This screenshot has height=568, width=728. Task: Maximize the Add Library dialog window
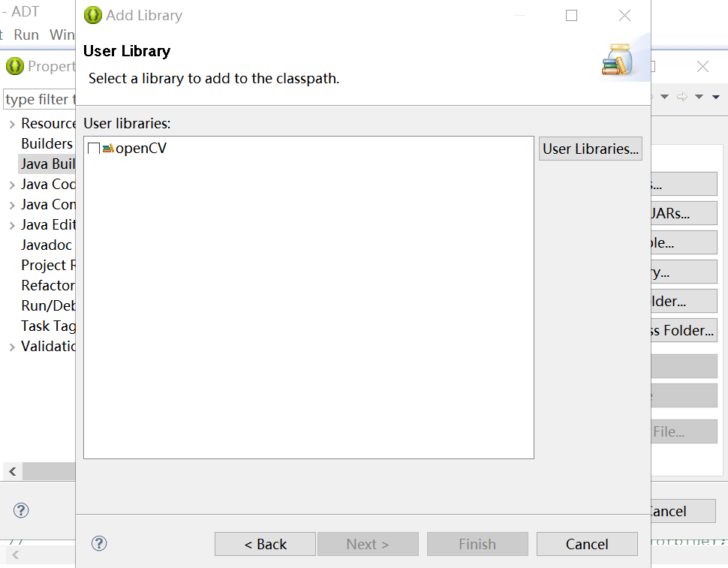[572, 15]
